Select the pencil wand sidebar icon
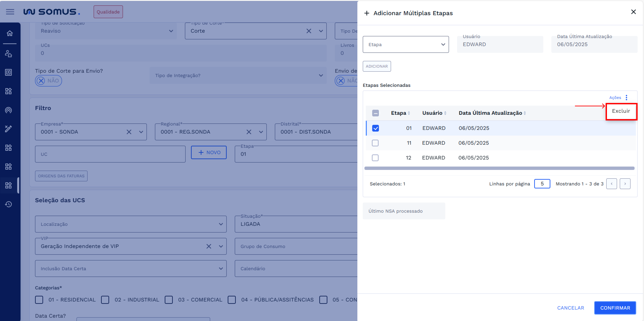 pyautogui.click(x=8, y=129)
